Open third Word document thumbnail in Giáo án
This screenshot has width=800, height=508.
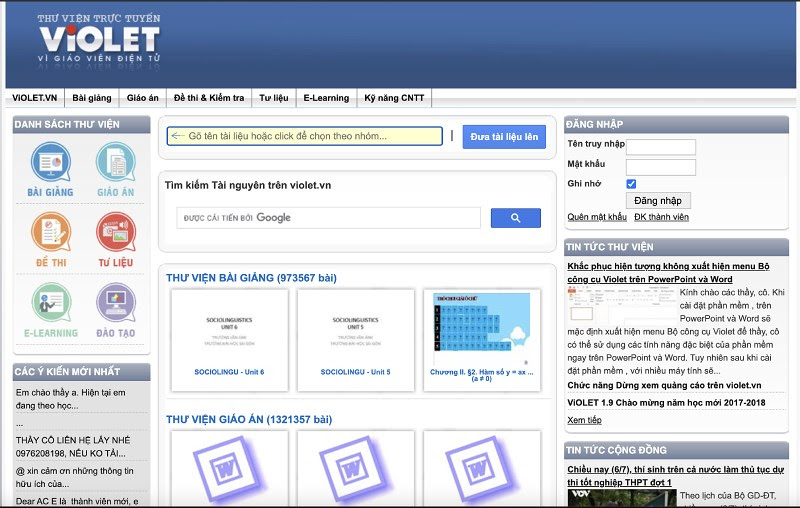(482, 469)
